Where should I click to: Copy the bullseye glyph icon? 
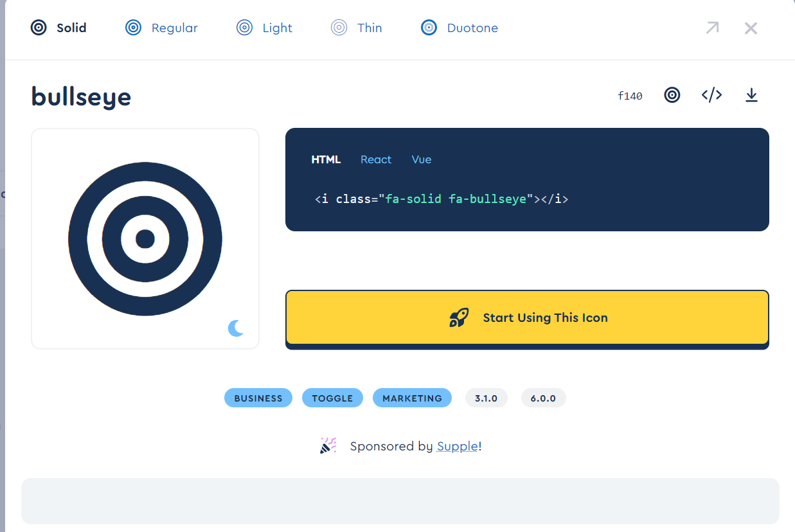(x=672, y=95)
